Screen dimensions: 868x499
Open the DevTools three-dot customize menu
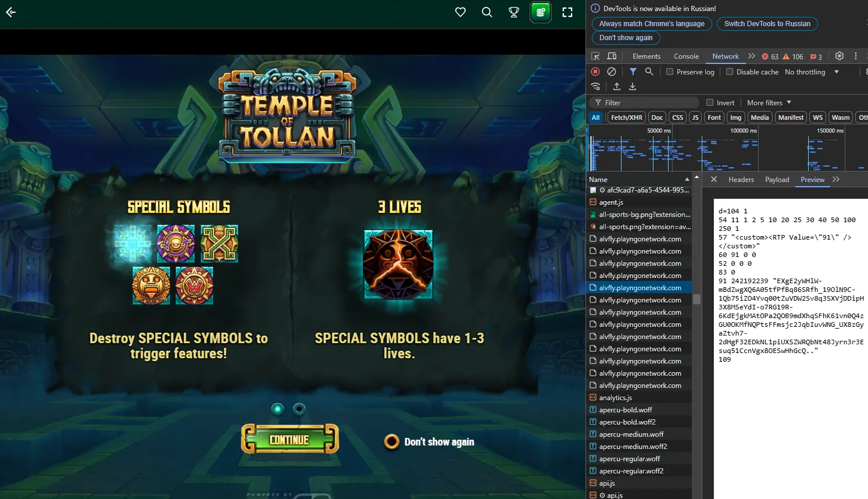tap(856, 56)
